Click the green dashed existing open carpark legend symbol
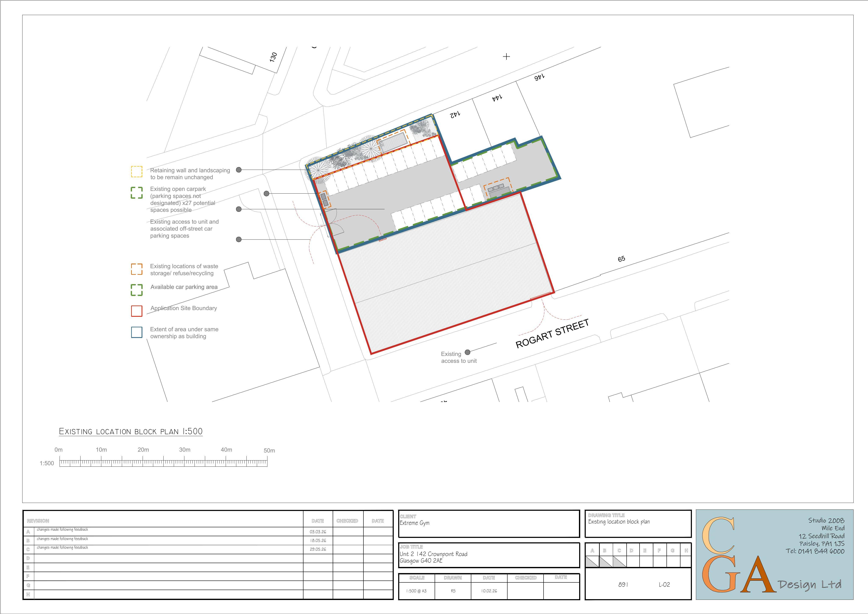The image size is (868, 614). coord(136,193)
